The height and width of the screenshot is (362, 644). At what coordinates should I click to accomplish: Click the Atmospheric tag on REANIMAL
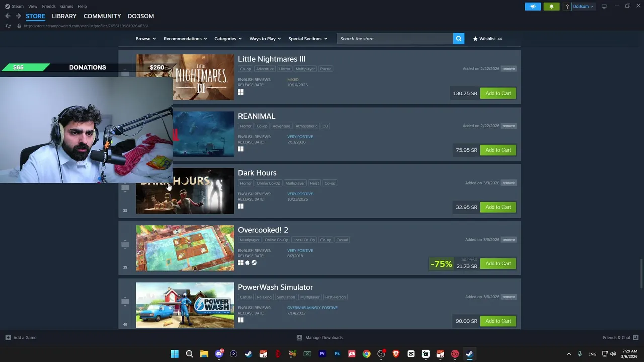(x=306, y=126)
